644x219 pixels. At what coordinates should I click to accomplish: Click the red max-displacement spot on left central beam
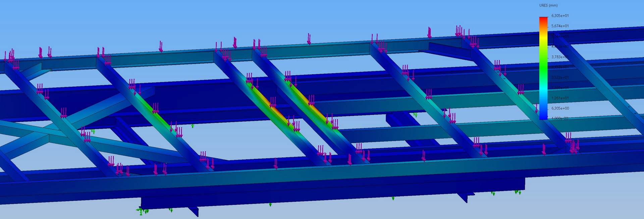(272, 107)
